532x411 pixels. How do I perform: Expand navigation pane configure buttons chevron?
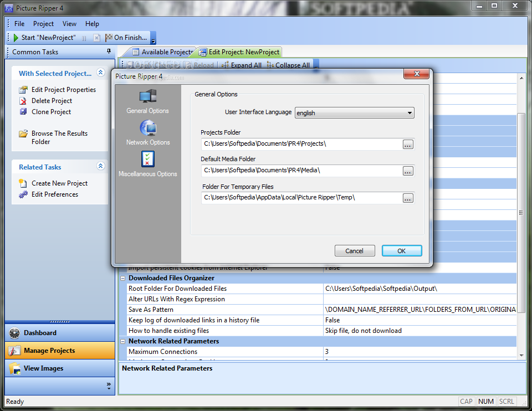pos(109,386)
